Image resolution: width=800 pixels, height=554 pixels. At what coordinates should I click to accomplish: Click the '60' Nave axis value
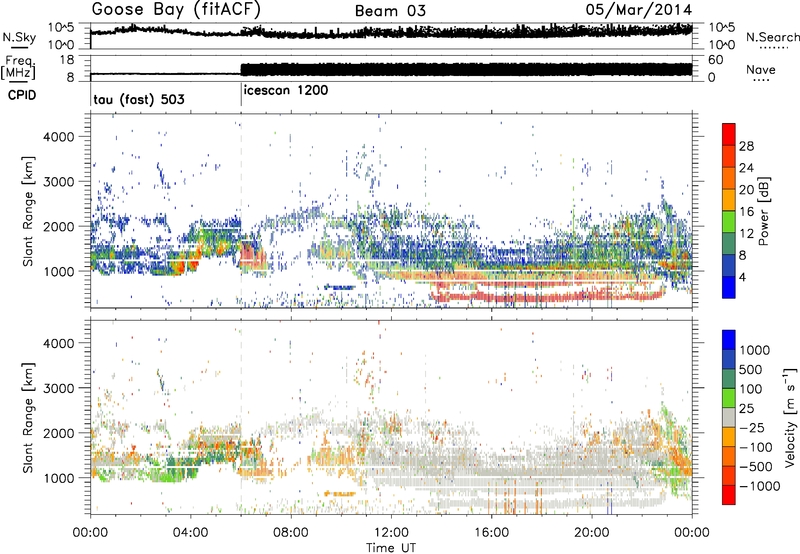coord(715,60)
